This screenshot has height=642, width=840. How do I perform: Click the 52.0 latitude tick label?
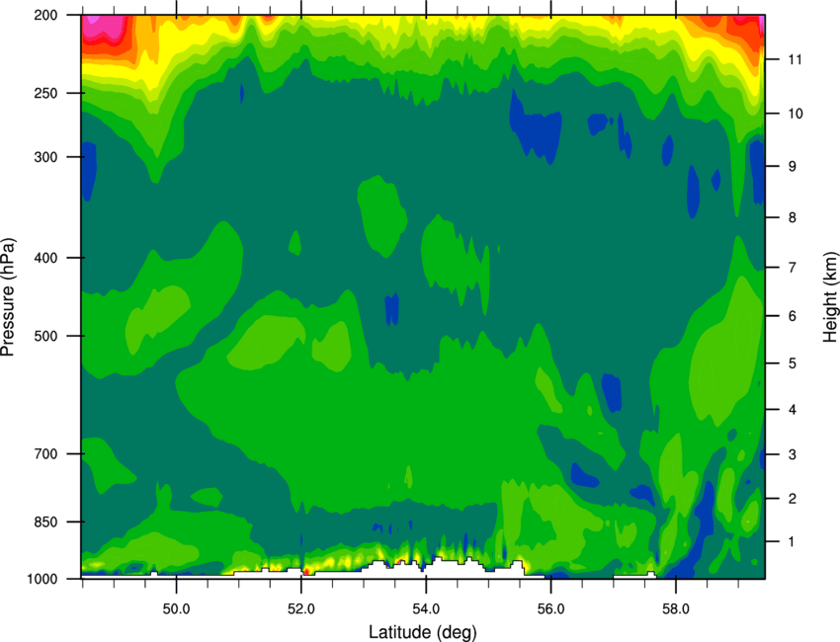coord(301,609)
